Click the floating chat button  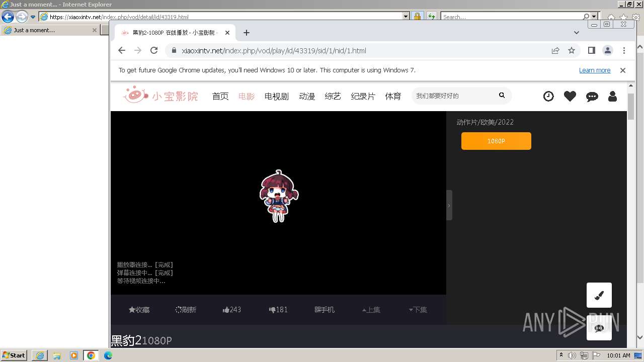[x=599, y=328]
